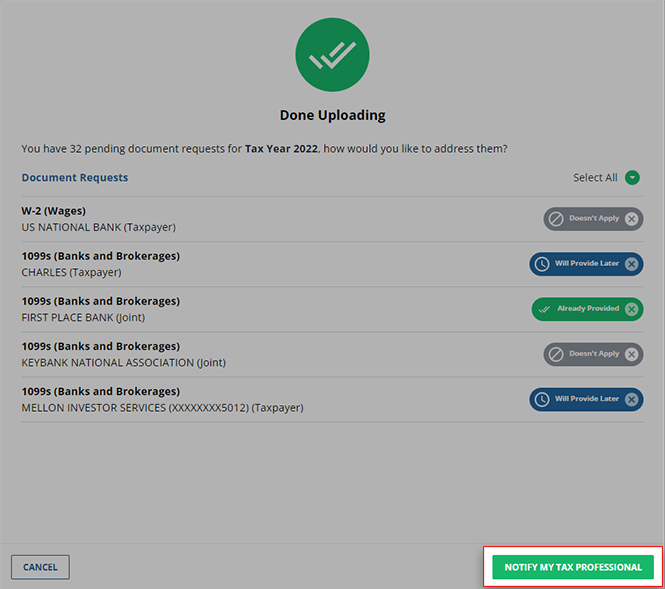The width and height of the screenshot is (665, 589).
Task: Remove Will Provide Later status for CHARLES
Action: pyautogui.click(x=632, y=264)
